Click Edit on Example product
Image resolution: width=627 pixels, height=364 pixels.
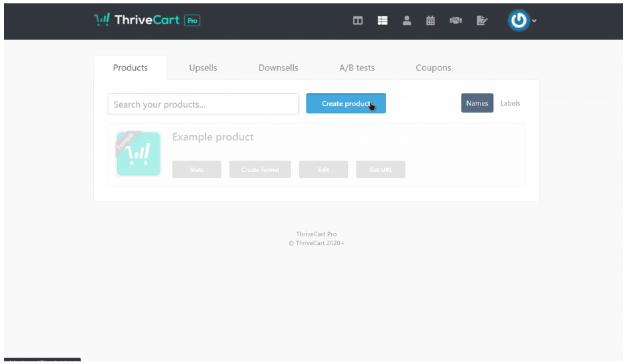click(x=323, y=169)
